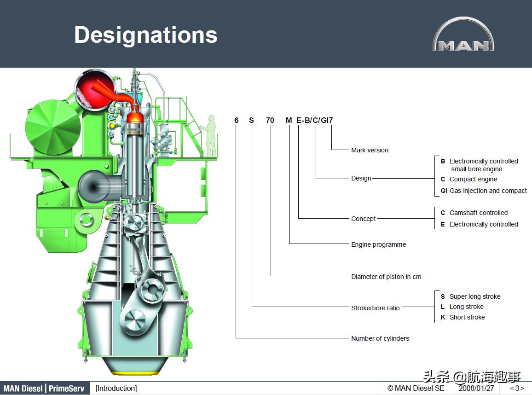Select the 'Number of cylinders' label
The height and width of the screenshot is (395, 532).
click(x=380, y=338)
